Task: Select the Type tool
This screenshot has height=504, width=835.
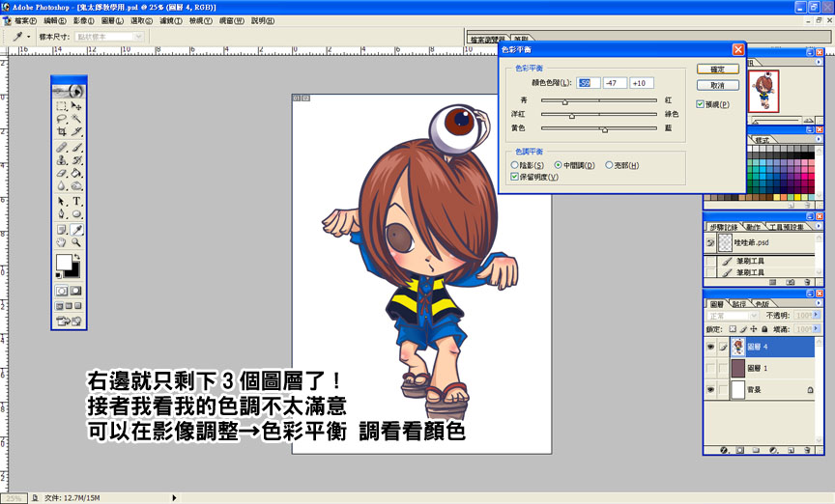Action: (x=76, y=201)
